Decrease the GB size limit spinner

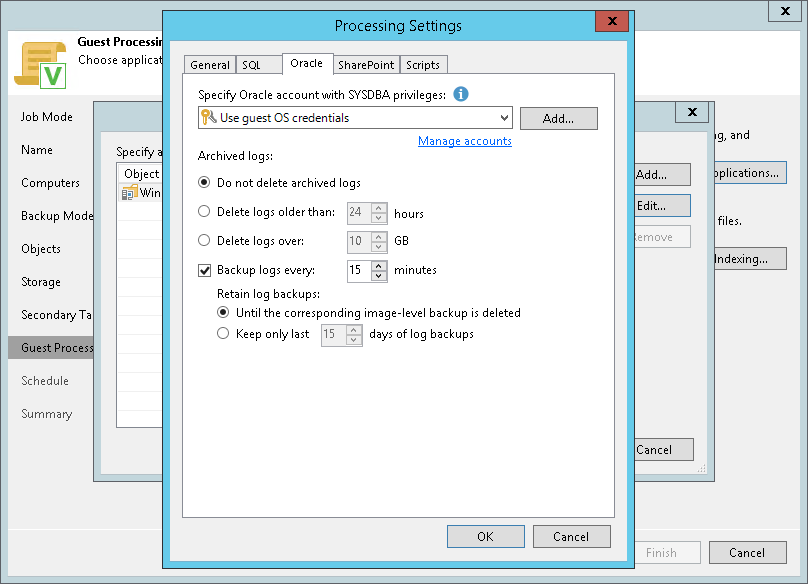click(x=379, y=246)
